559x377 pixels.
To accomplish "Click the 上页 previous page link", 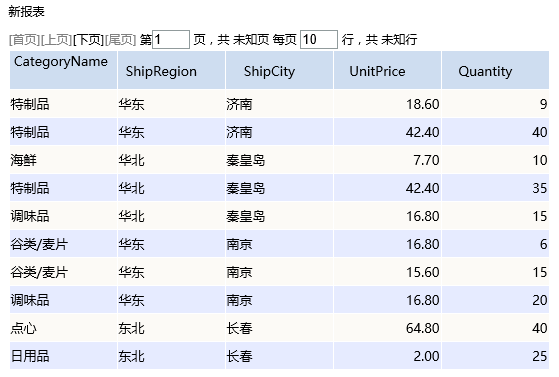I will pos(57,40).
